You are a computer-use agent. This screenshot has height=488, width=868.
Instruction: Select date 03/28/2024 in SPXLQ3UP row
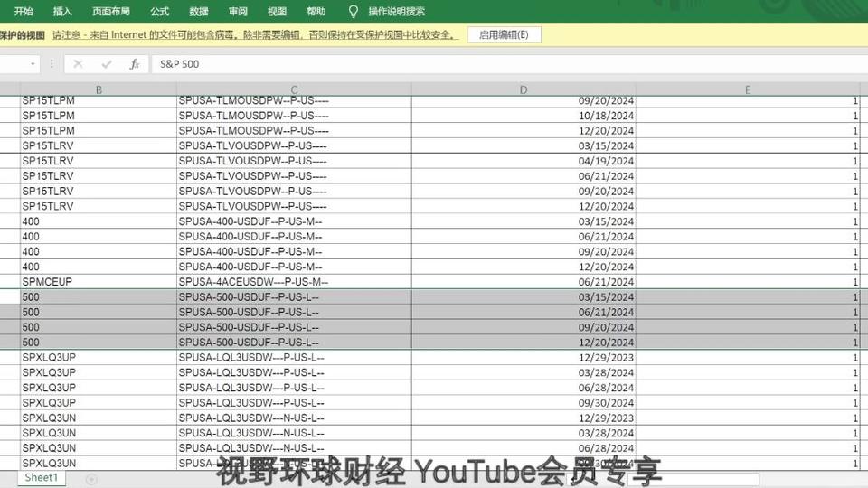524,372
